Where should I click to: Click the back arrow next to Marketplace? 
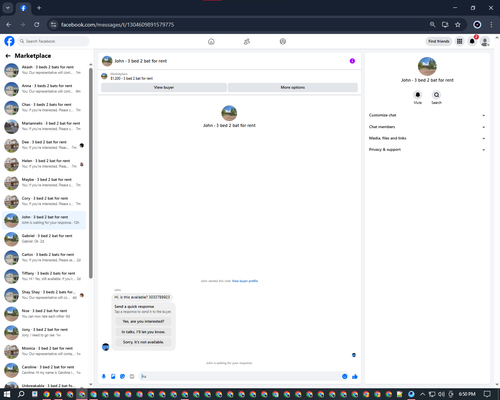coord(8,56)
